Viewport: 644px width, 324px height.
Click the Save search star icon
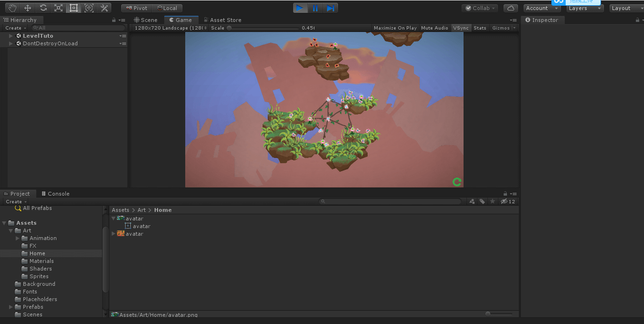(x=492, y=201)
